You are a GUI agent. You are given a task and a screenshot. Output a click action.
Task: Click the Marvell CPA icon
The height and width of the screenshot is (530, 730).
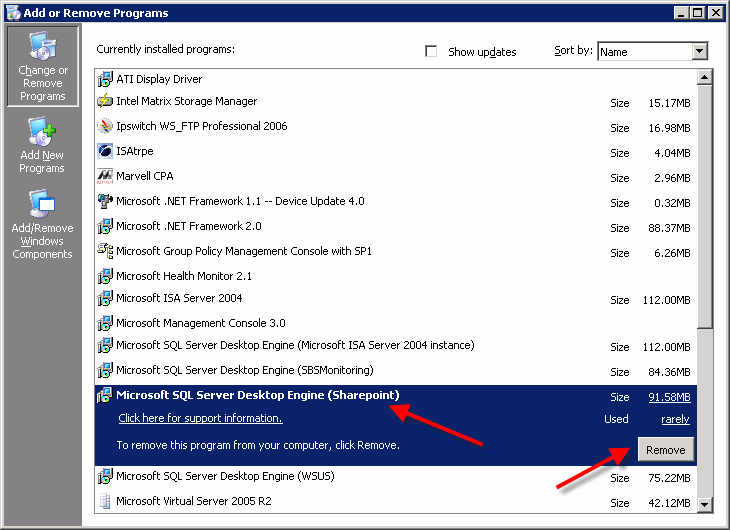pos(105,176)
